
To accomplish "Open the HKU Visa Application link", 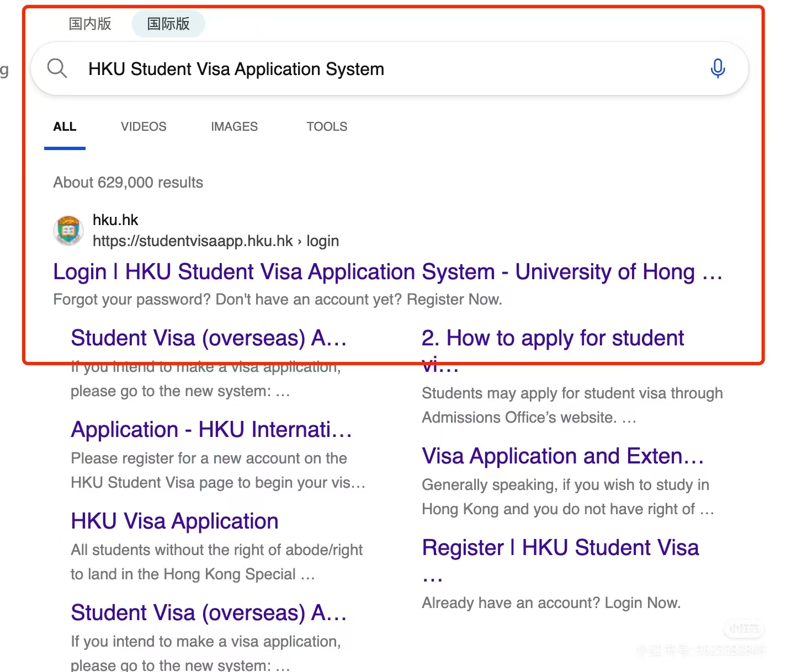I will (x=174, y=521).
